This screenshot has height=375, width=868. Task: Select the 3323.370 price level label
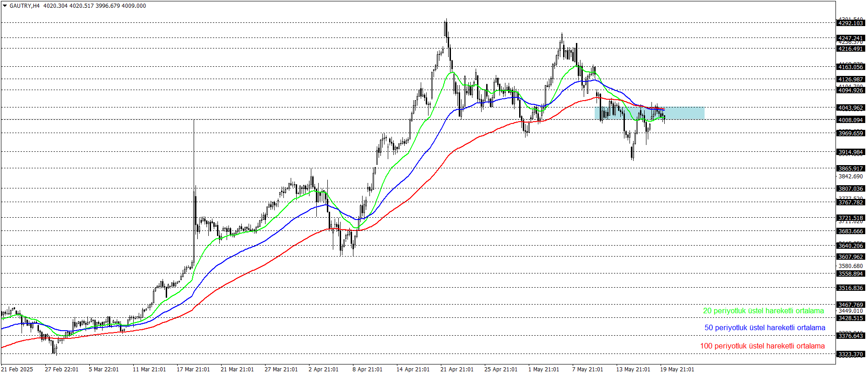851,354
